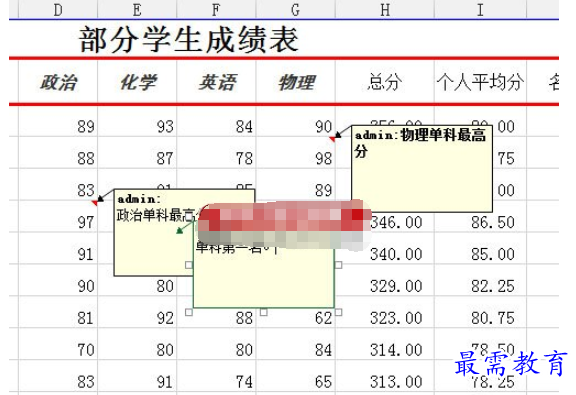Click the 总分 value 329.00
Screen dimensions: 576x395
coord(396,286)
